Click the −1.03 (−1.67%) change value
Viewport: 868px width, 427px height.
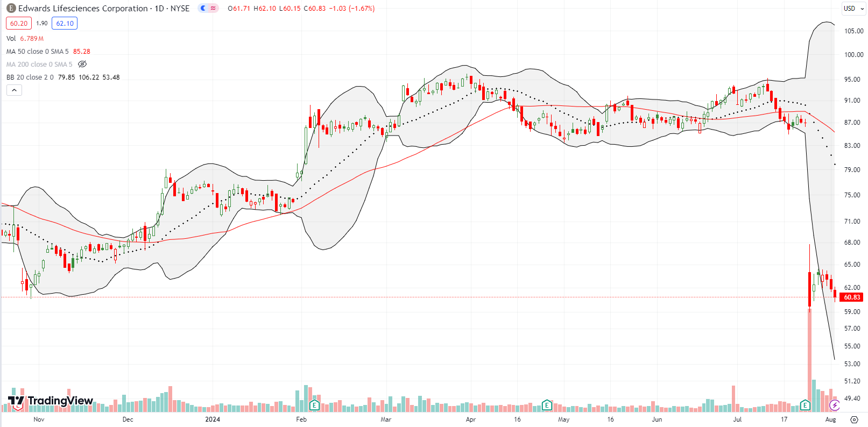pyautogui.click(x=352, y=9)
